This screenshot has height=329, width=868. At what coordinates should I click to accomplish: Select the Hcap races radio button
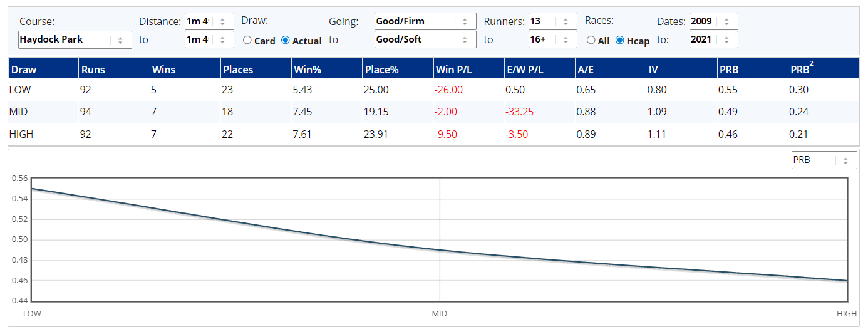(x=620, y=41)
